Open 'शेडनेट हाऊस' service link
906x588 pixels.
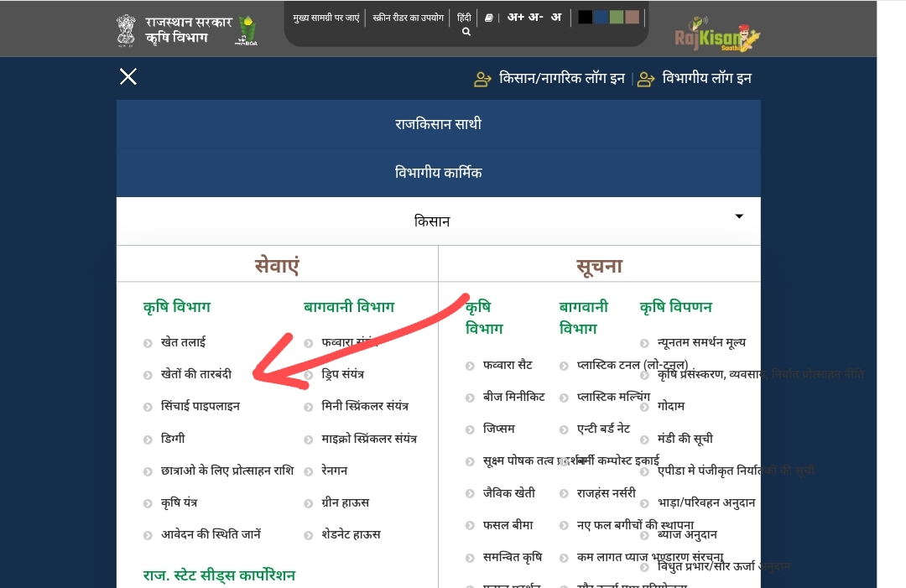pos(351,535)
